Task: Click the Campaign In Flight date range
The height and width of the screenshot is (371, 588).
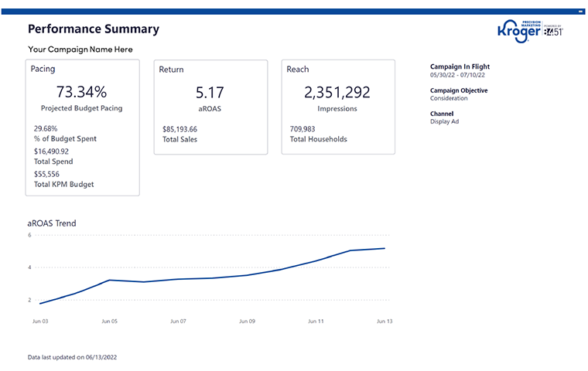Action: (457, 75)
